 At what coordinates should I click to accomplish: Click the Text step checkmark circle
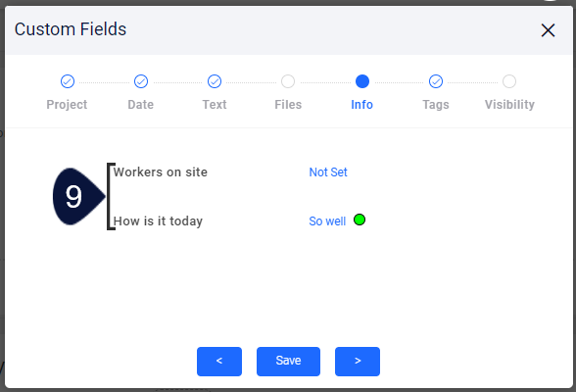(215, 81)
